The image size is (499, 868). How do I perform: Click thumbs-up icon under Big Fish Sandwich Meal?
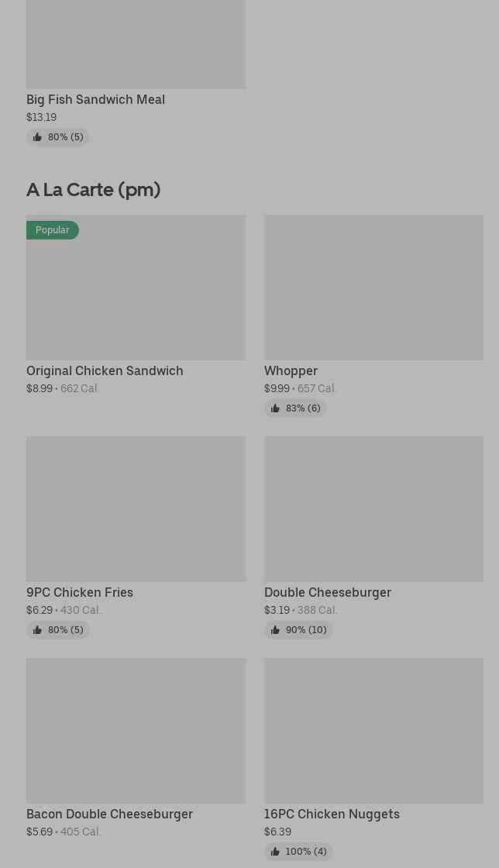click(37, 137)
